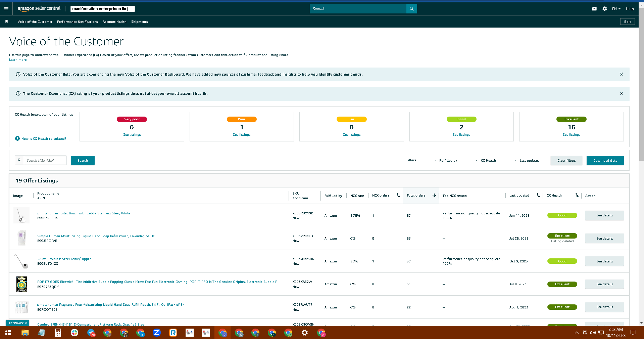Open Windows Settings gear on taskbar

305,333
